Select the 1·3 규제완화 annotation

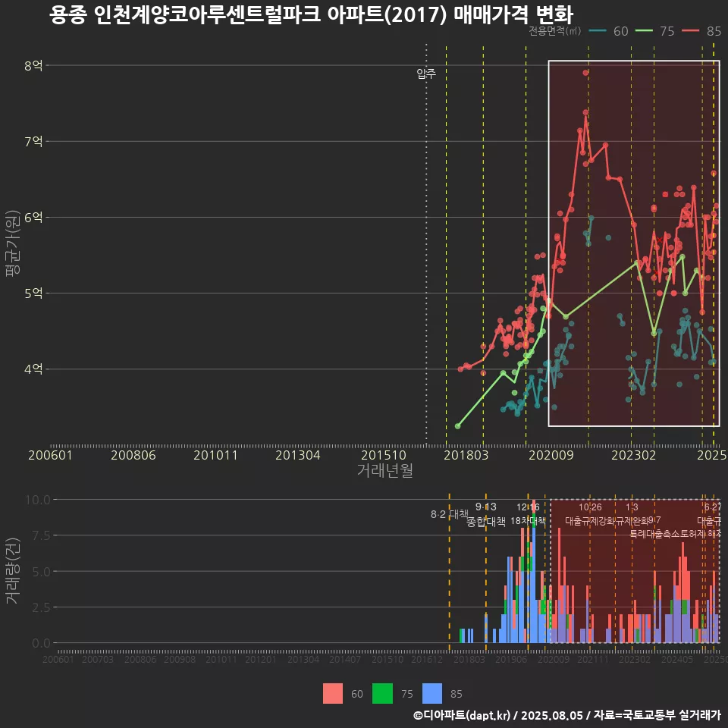point(632,514)
